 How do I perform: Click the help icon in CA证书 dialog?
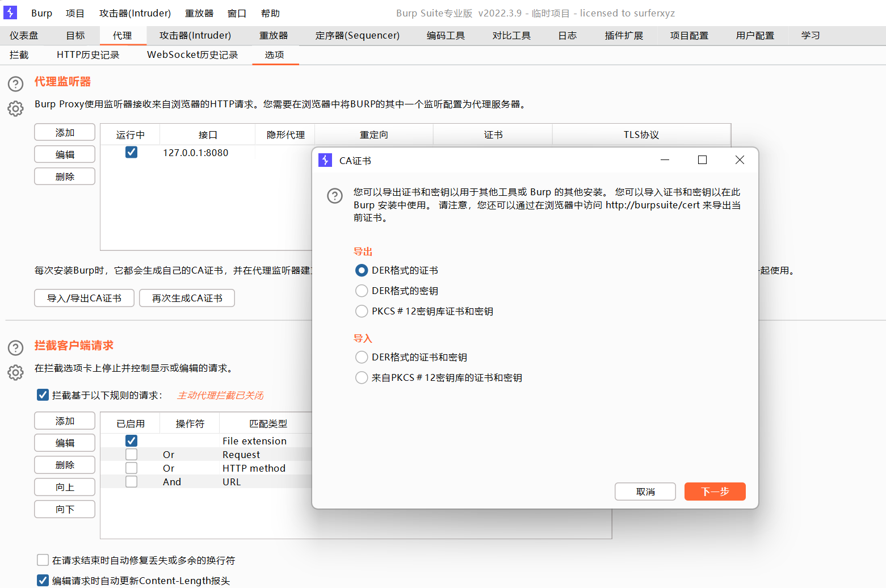click(x=335, y=196)
